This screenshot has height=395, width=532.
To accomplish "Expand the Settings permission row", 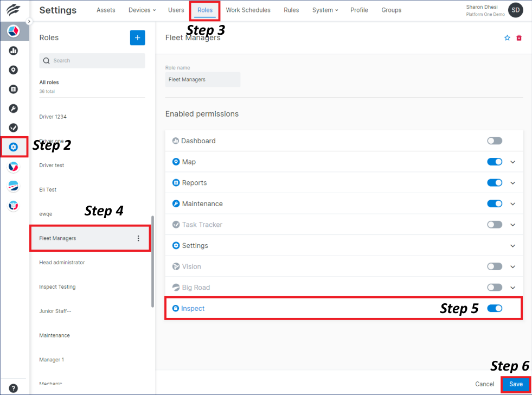I will [x=512, y=245].
